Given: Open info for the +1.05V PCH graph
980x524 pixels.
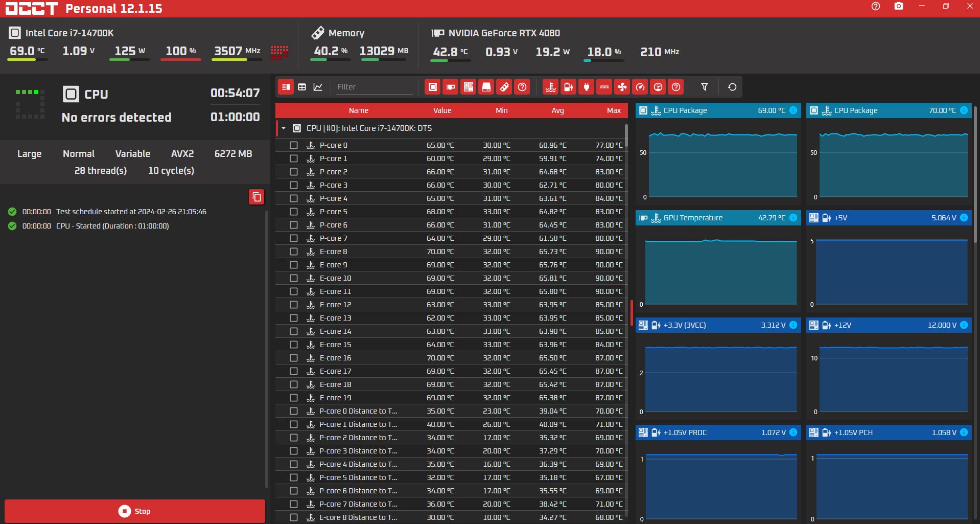Looking at the screenshot, I should coord(964,432).
